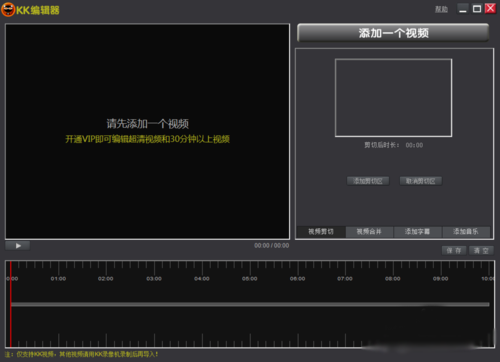This screenshot has width=500, height=362.
Task: Click the 清空 clear button
Action: click(481, 251)
